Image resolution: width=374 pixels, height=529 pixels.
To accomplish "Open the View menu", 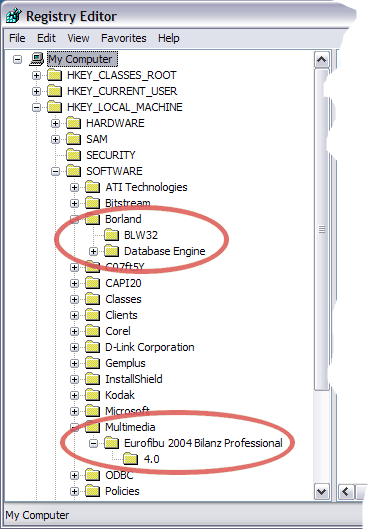I will click(x=78, y=38).
